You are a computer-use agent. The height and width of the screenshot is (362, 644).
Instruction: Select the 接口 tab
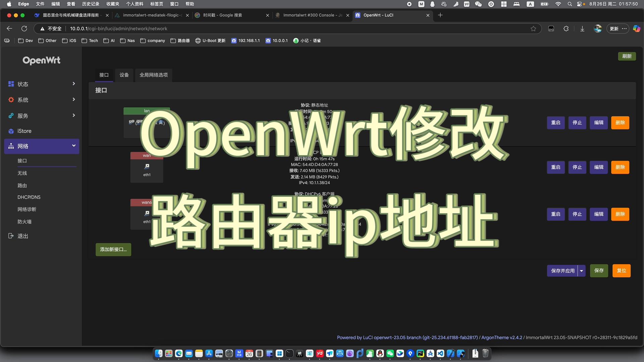point(104,75)
